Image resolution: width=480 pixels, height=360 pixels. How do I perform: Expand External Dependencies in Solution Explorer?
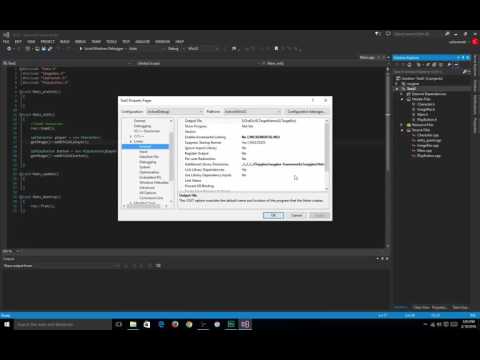(402, 94)
